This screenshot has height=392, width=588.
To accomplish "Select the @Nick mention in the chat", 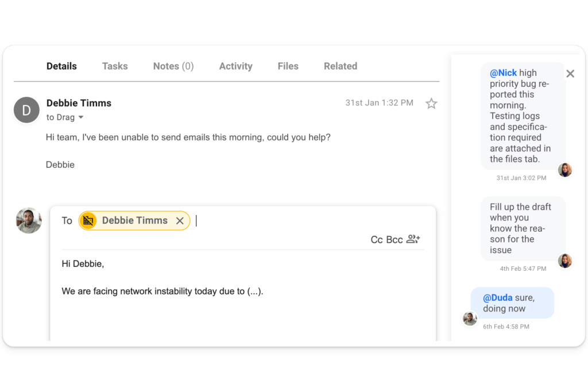I will 503,73.
